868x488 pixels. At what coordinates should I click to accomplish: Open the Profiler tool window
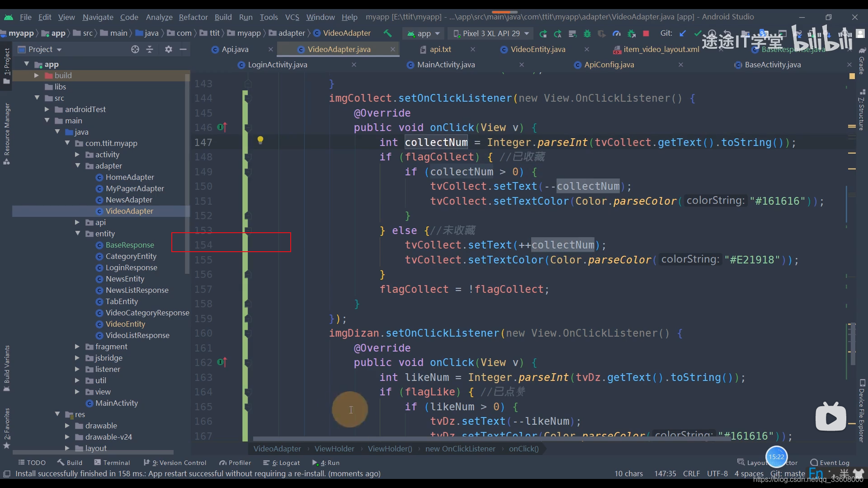point(235,462)
